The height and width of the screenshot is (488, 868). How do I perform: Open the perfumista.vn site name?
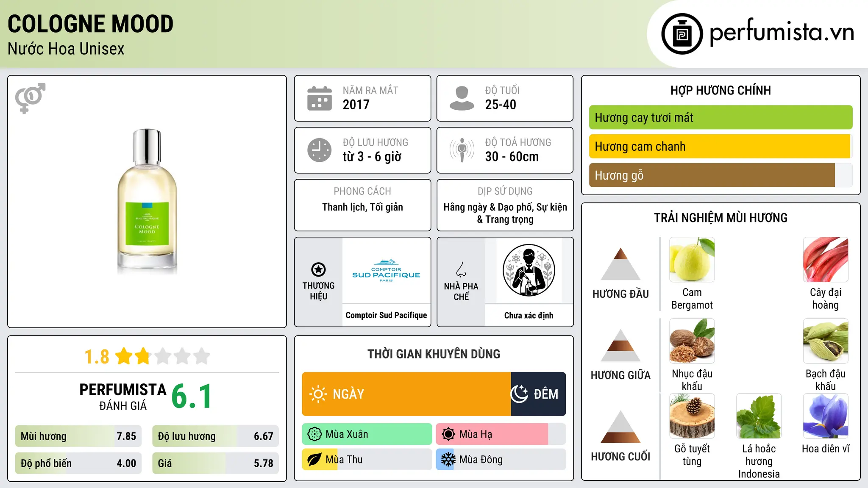782,32
